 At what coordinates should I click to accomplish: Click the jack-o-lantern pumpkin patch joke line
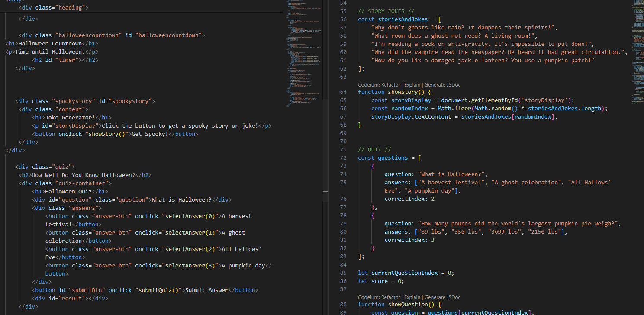click(x=483, y=61)
